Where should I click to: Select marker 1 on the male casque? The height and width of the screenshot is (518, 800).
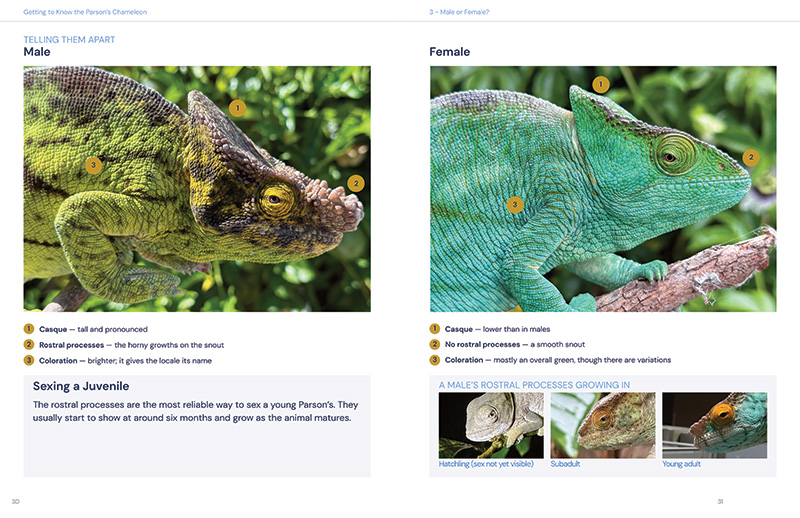(x=237, y=108)
